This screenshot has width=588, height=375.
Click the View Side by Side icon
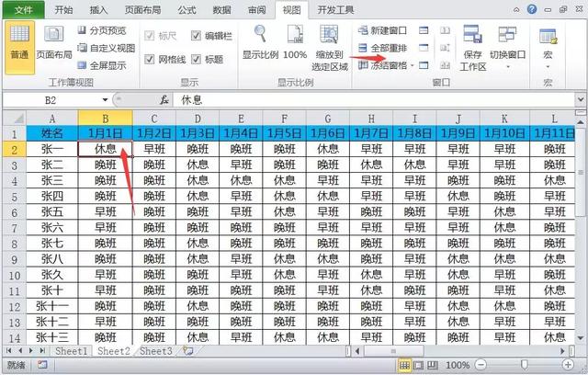point(445,30)
